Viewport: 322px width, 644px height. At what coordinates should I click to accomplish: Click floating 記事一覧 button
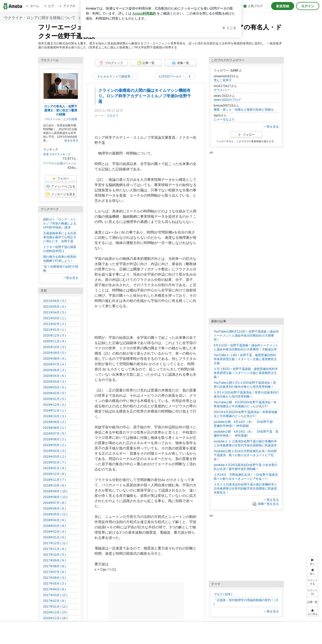coord(312,602)
